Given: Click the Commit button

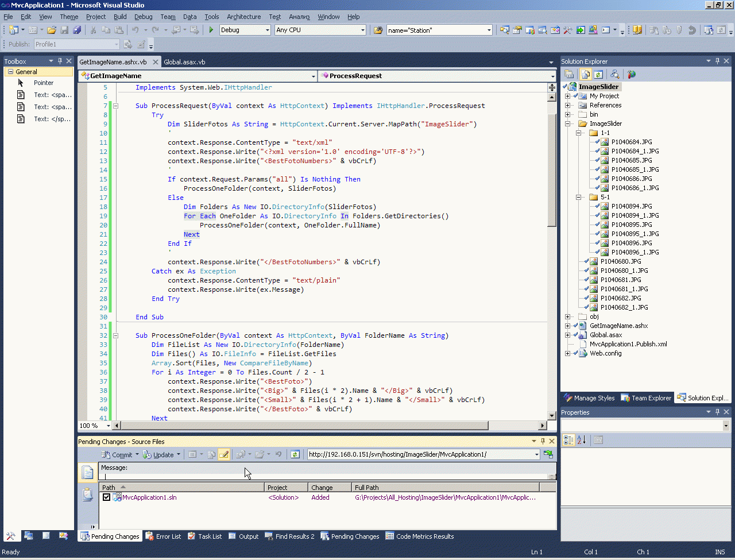Looking at the screenshot, I should click(x=118, y=454).
